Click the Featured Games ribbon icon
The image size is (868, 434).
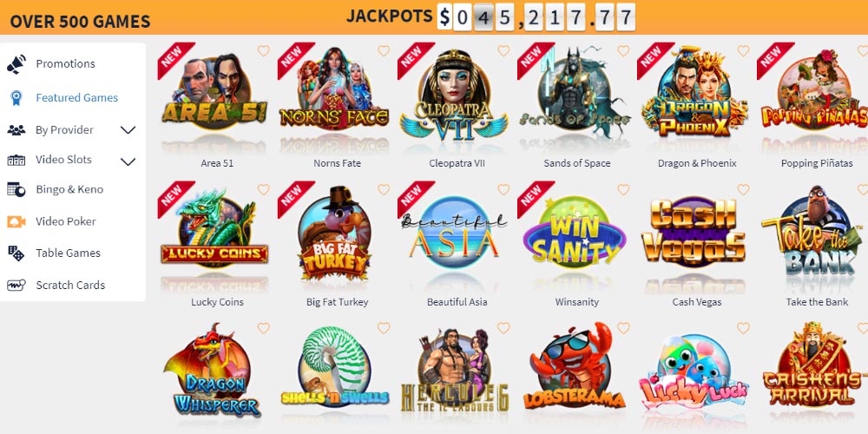click(x=16, y=98)
